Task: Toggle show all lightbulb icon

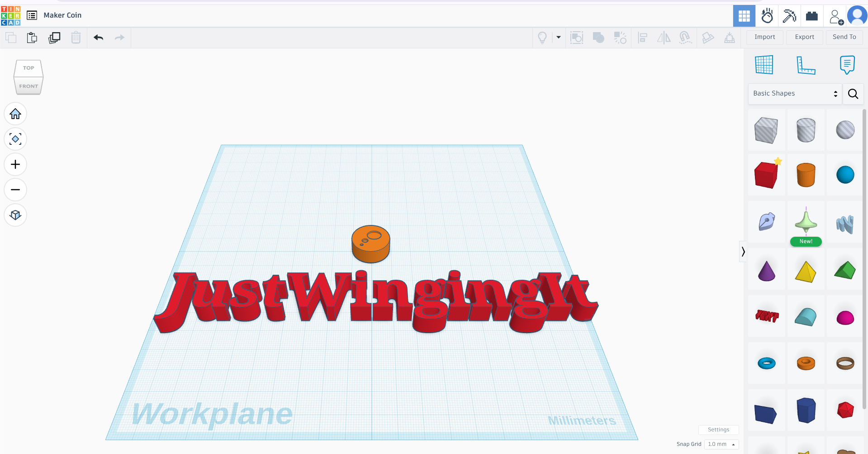Action: click(x=542, y=38)
